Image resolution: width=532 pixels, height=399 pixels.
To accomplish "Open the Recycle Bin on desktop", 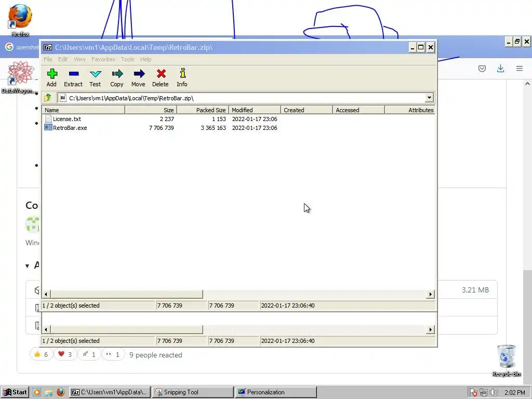I will (x=506, y=361).
